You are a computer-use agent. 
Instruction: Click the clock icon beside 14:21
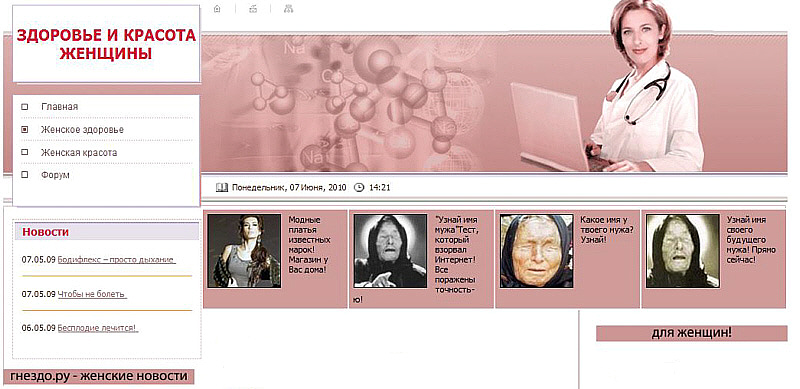point(360,187)
